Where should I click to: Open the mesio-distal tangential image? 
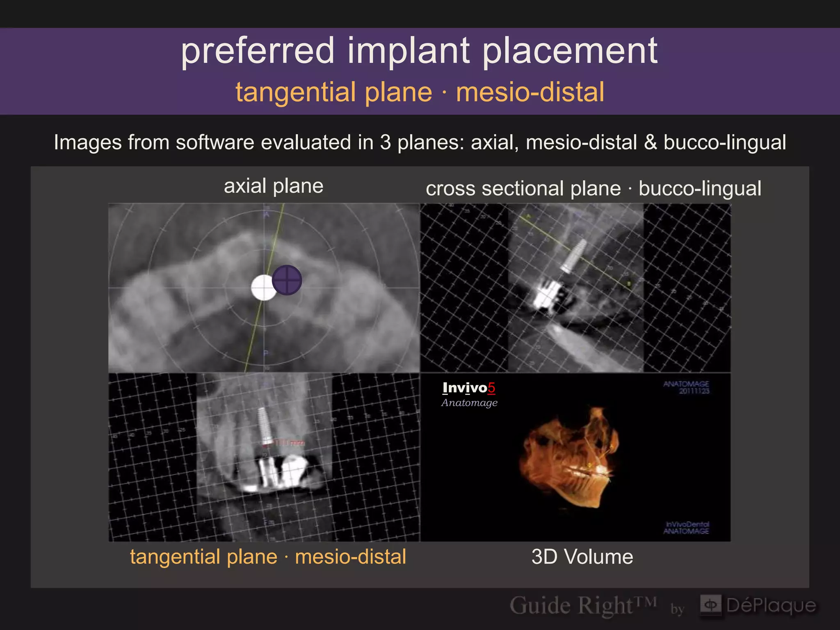(264, 457)
